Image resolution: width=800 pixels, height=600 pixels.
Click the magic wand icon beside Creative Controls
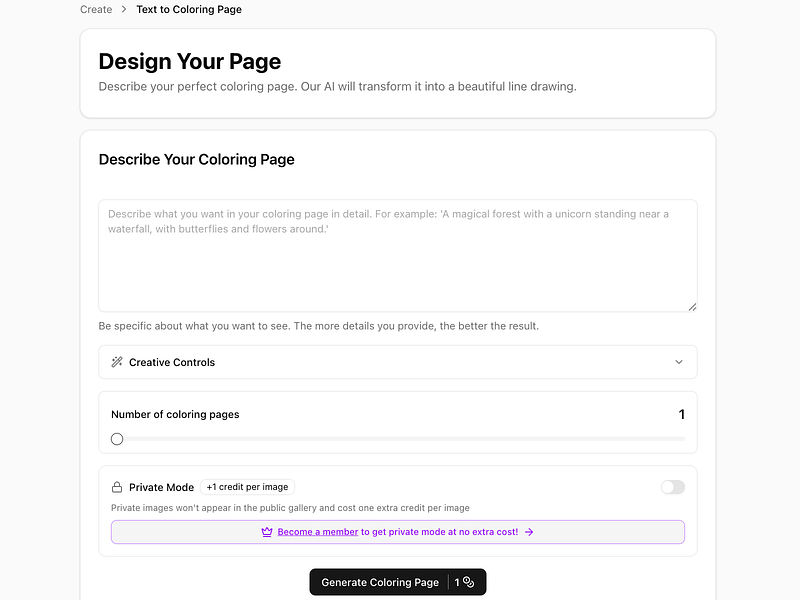(x=117, y=362)
